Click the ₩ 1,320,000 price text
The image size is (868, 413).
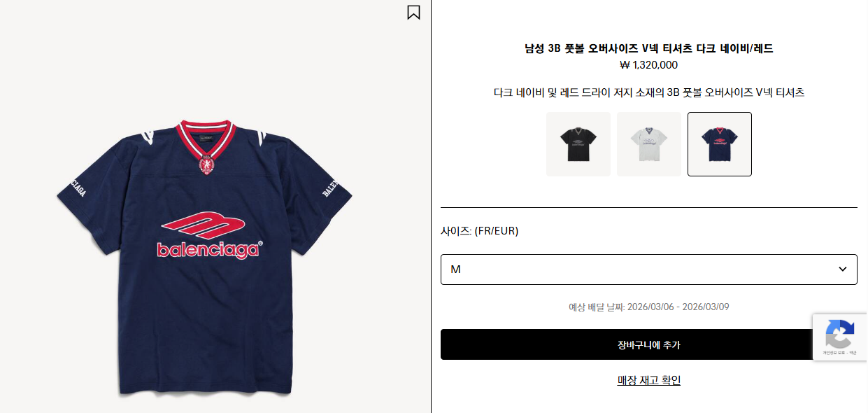648,65
